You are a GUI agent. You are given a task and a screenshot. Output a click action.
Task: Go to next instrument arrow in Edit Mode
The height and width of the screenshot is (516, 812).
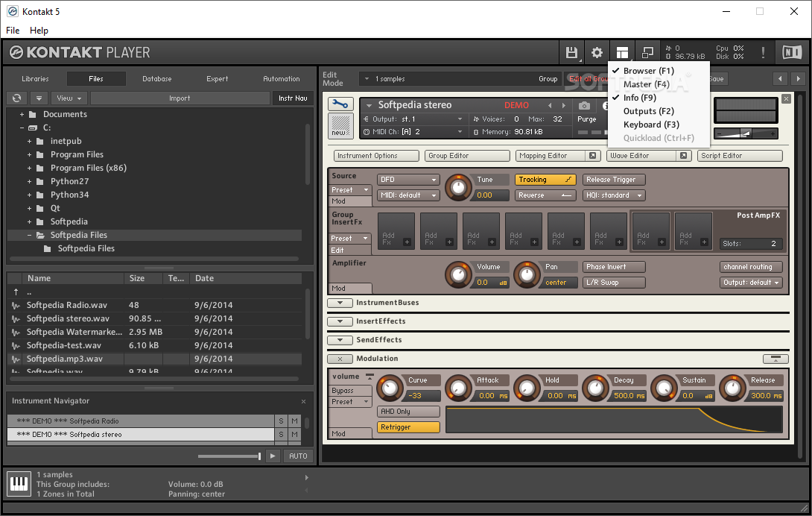[x=798, y=79]
